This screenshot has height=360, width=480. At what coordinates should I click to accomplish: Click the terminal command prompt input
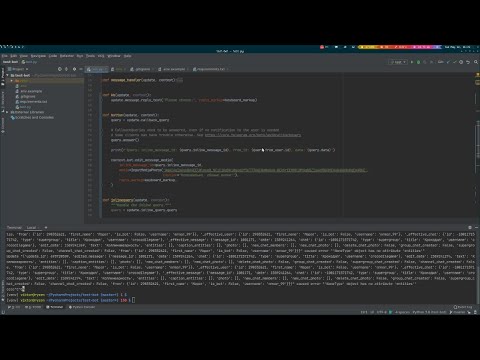[x=133, y=300]
